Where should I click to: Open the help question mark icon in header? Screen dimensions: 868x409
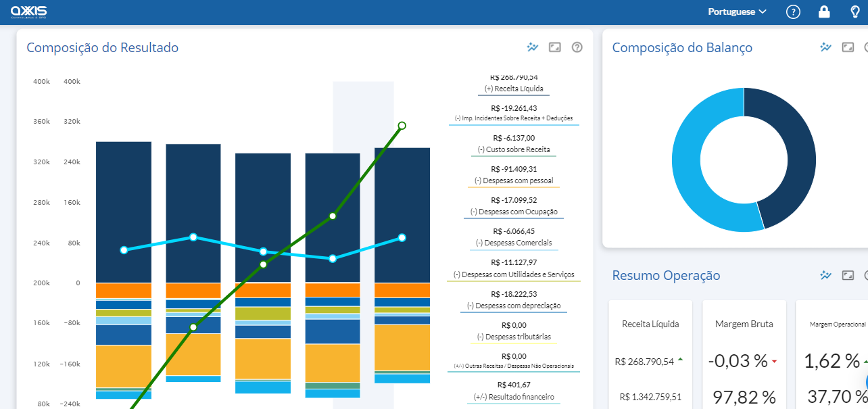tap(794, 11)
